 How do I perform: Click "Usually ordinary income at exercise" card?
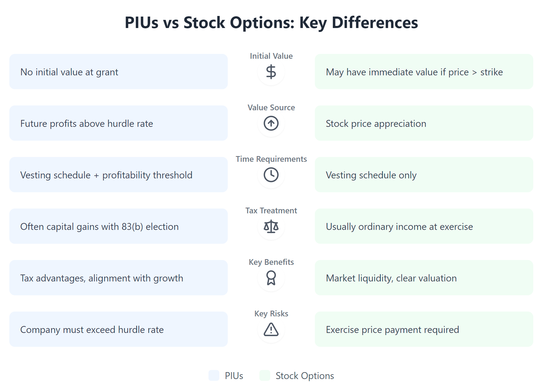click(x=424, y=226)
